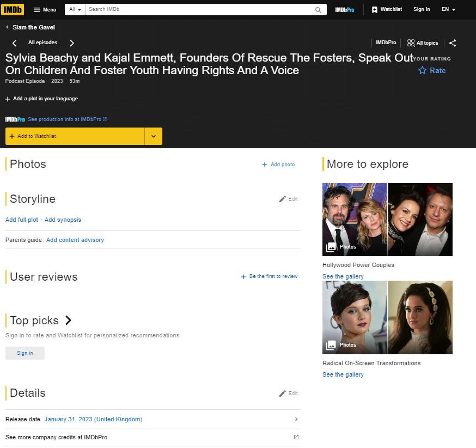Expand Top picks chevron
The width and height of the screenshot is (476, 448).
68,320
